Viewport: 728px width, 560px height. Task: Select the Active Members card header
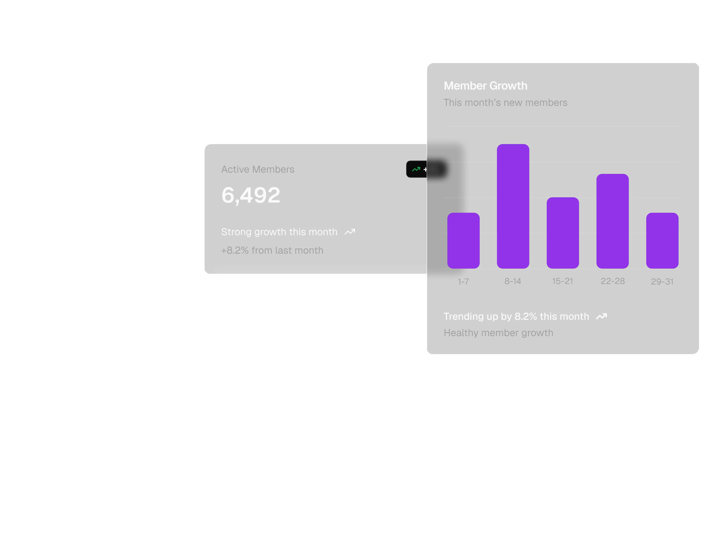[x=258, y=169]
